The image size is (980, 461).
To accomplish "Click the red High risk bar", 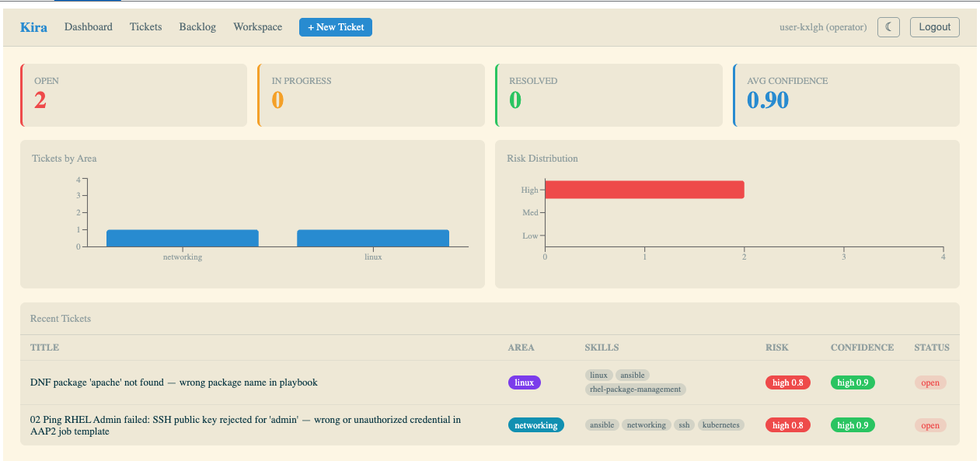I will click(644, 190).
